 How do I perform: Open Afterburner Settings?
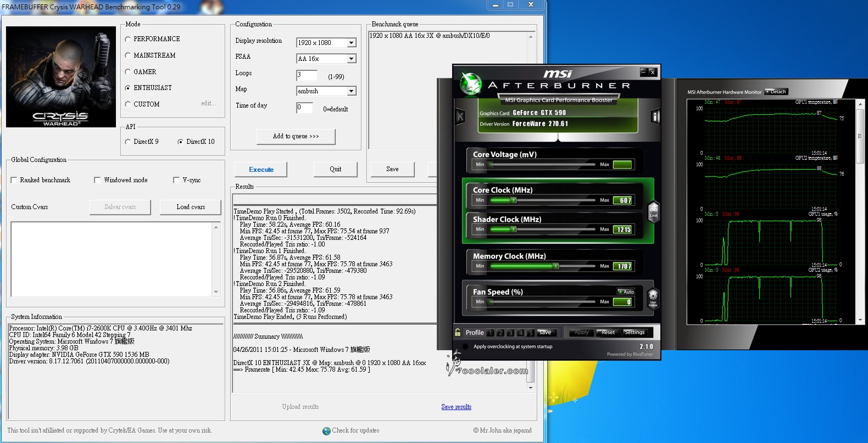point(635,333)
